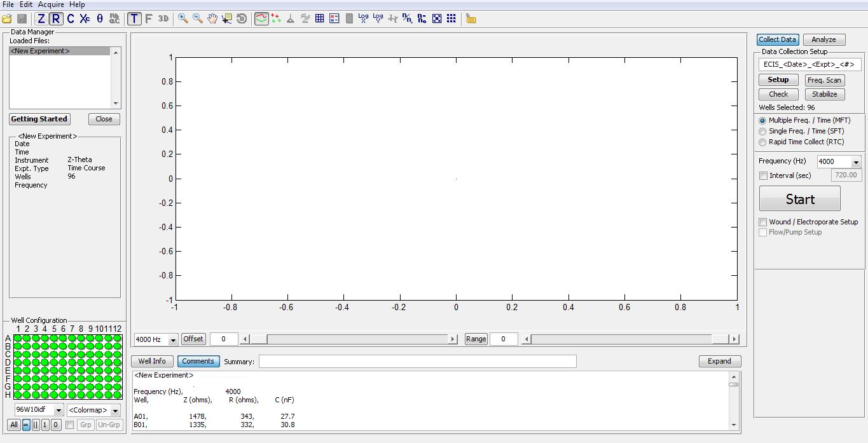The width and height of the screenshot is (868, 443).
Task: Select the Z impedance display button
Action: 41,19
